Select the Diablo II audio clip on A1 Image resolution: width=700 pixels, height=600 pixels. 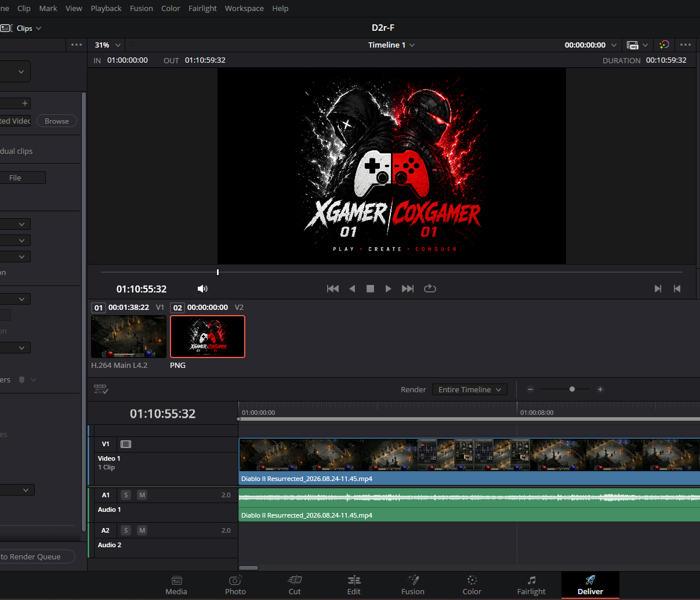[x=469, y=504]
